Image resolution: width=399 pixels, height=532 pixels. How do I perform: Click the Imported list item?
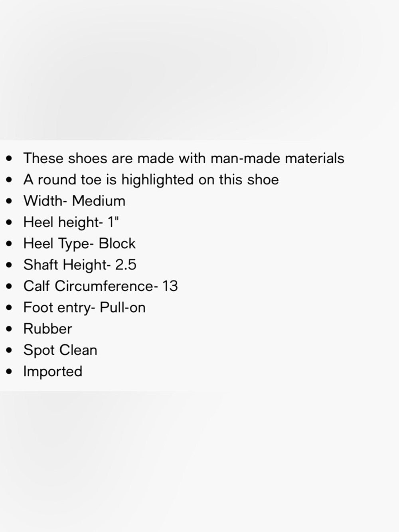53,372
